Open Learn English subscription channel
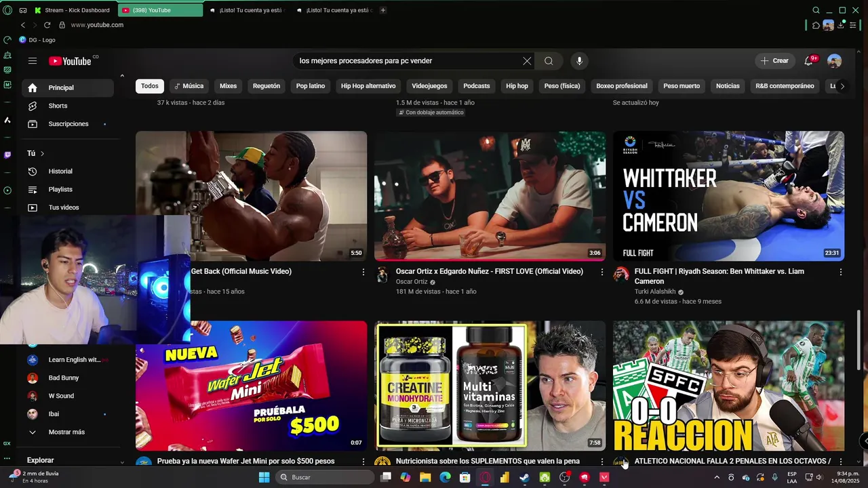The width and height of the screenshot is (868, 488). [66, 360]
